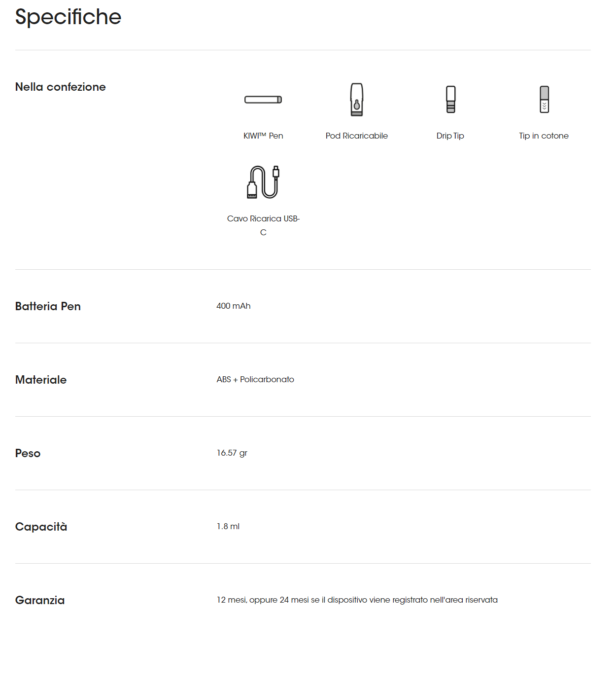Click the KIWI™ Pen label
This screenshot has height=684, width=616.
(x=263, y=136)
